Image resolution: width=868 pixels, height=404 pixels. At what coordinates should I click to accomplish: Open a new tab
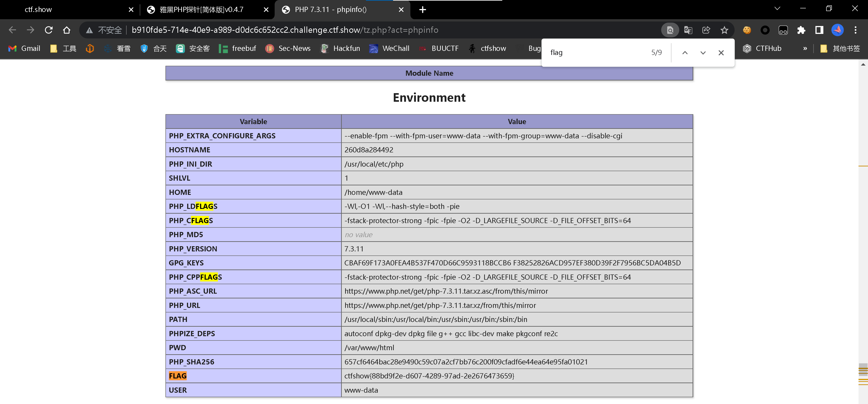tap(422, 9)
